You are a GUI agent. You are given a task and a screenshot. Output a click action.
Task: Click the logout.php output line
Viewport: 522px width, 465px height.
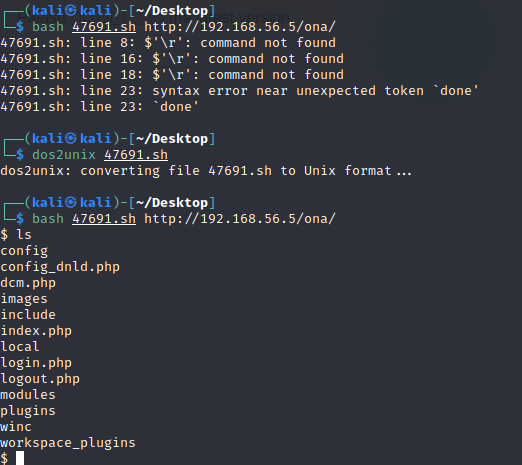[x=40, y=379]
